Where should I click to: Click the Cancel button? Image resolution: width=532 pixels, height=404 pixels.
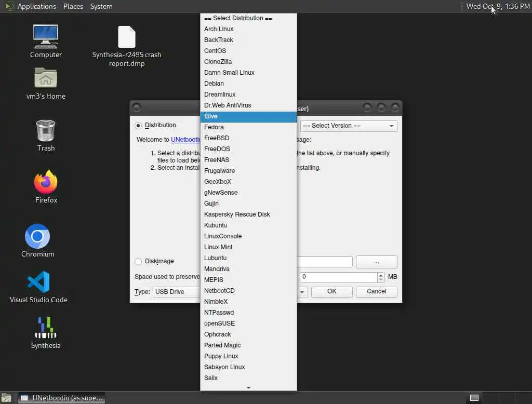[376, 291]
